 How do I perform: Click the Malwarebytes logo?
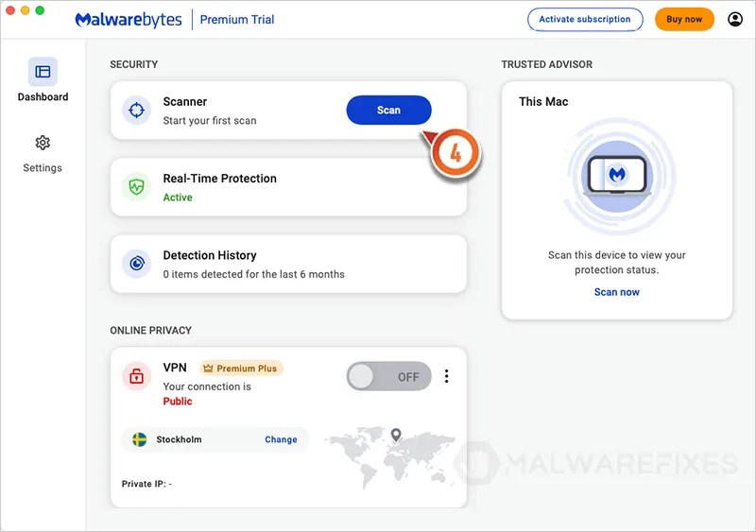point(129,19)
